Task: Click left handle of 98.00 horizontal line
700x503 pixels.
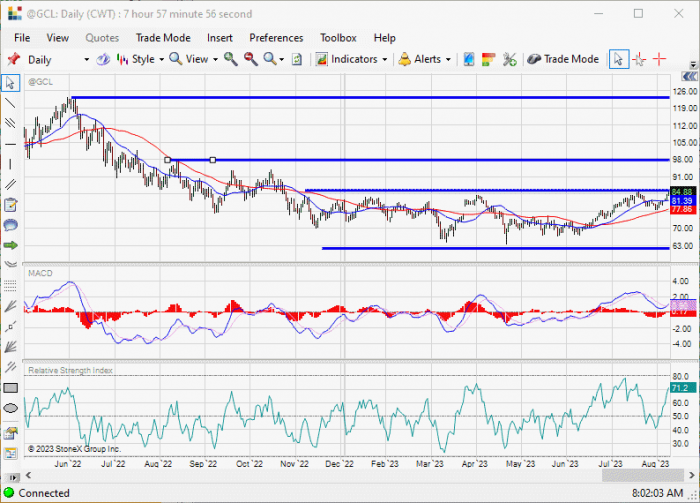Action: click(x=167, y=160)
